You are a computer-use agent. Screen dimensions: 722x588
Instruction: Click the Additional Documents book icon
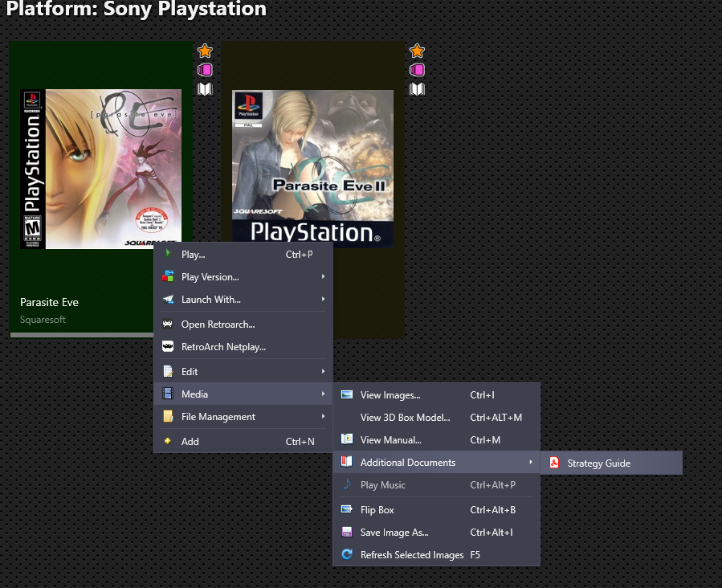[347, 462]
